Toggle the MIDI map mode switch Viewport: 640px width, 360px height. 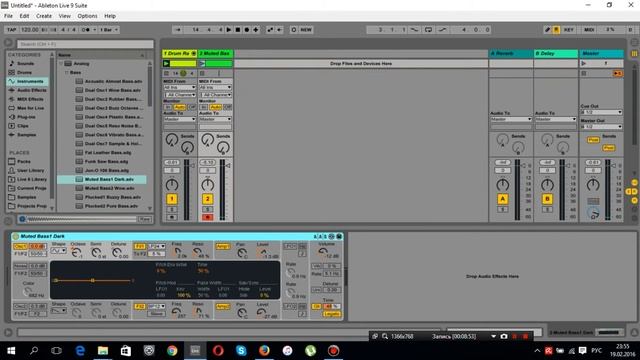coord(589,30)
